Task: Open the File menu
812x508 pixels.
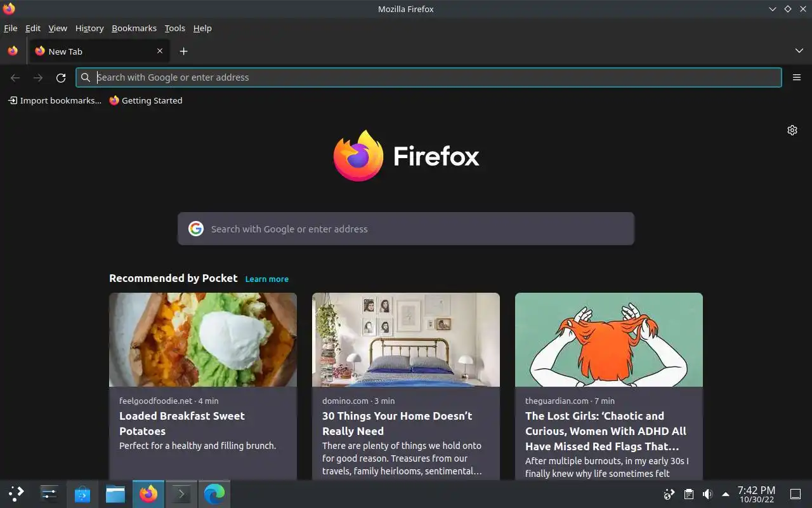Action: (x=11, y=28)
